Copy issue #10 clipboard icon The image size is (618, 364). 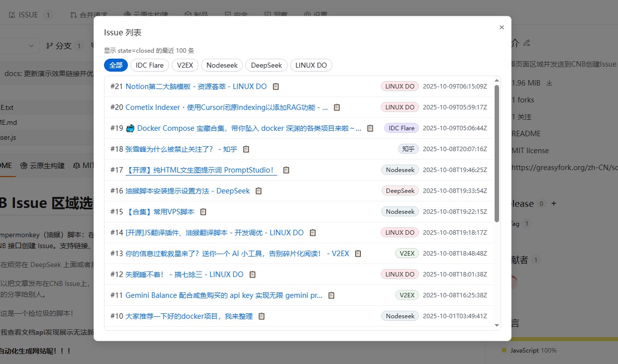[x=262, y=316]
